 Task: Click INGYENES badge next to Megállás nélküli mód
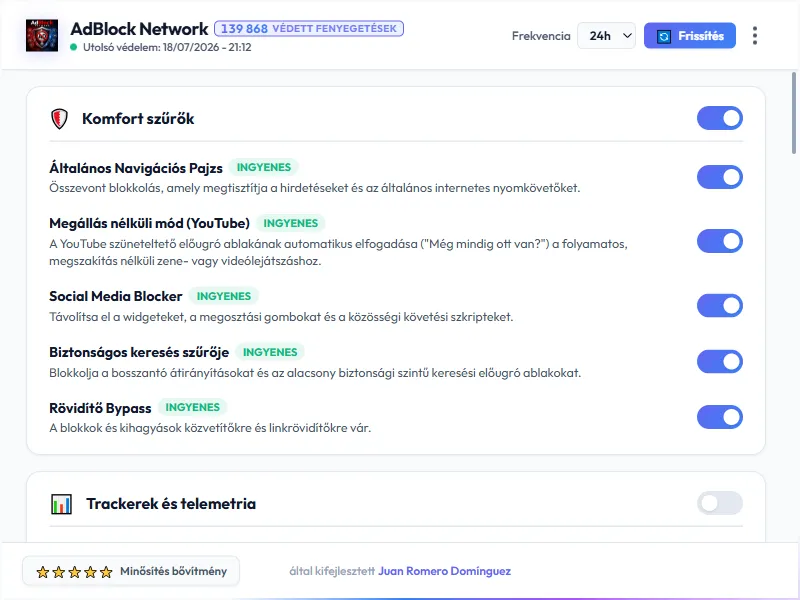click(x=290, y=223)
